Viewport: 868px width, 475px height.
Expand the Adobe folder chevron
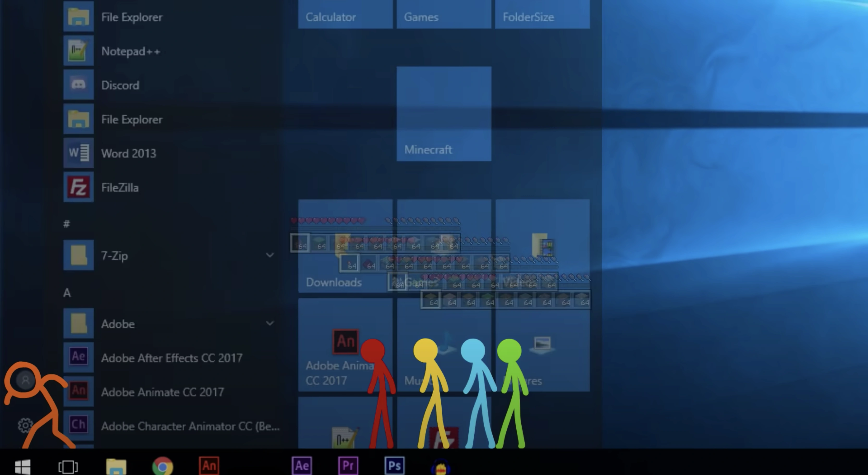(270, 323)
